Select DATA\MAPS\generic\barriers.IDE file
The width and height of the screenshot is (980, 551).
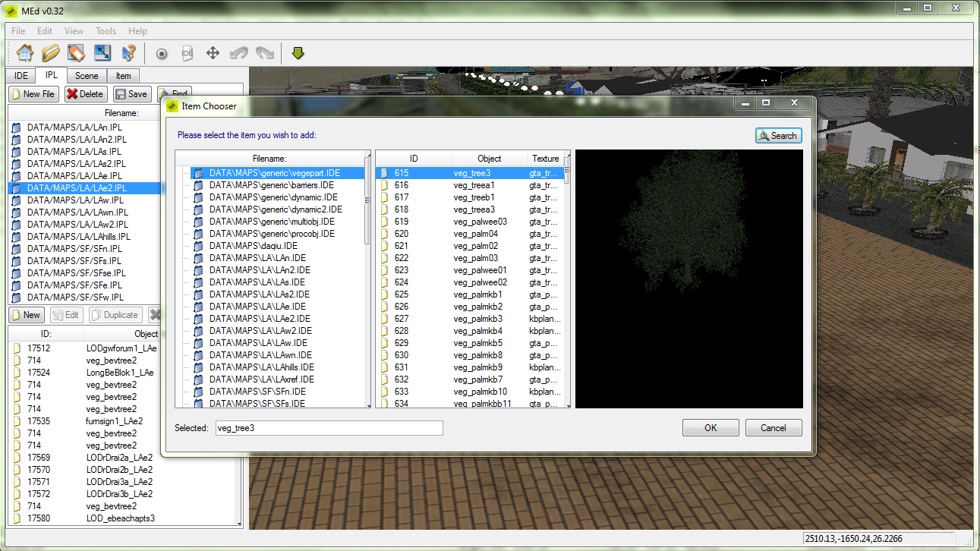[x=272, y=185]
